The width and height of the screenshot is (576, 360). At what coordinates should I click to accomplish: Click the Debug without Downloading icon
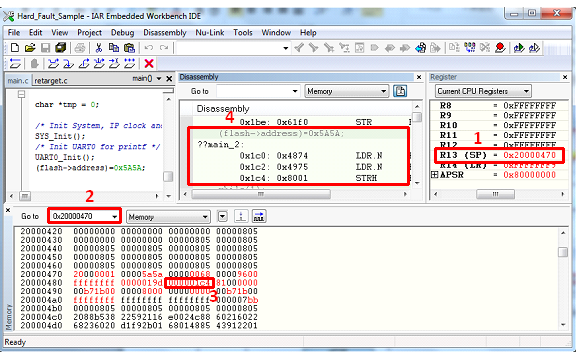click(x=534, y=48)
